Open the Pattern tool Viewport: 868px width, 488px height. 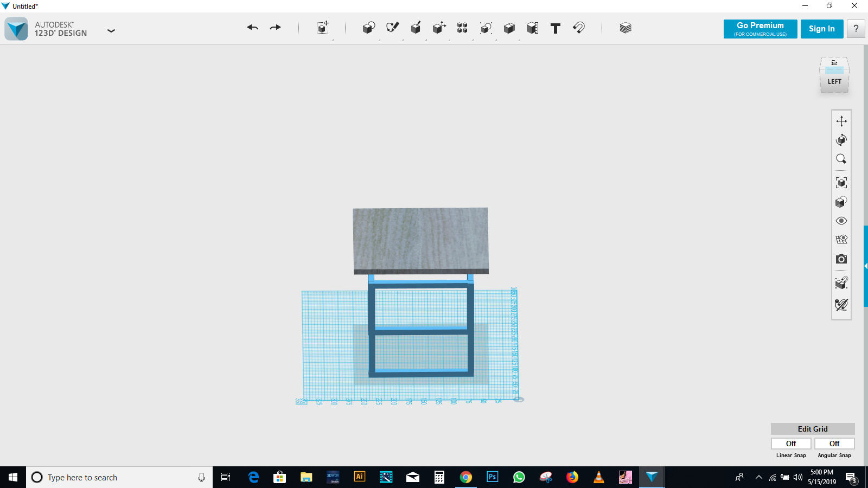click(462, 28)
